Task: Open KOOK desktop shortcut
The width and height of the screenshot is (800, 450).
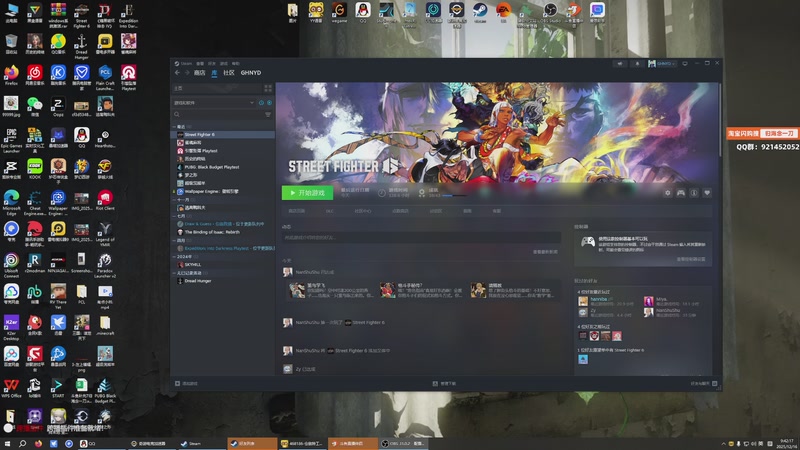Action: coord(35,169)
